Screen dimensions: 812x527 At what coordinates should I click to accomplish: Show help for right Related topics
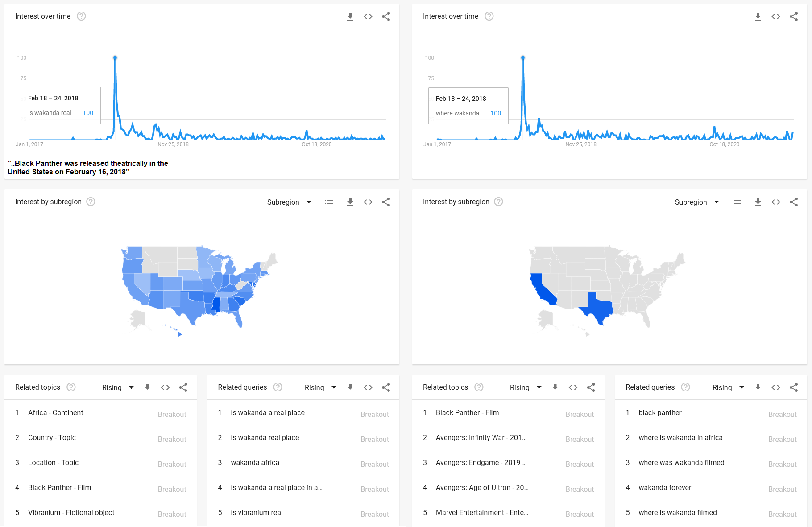479,387
